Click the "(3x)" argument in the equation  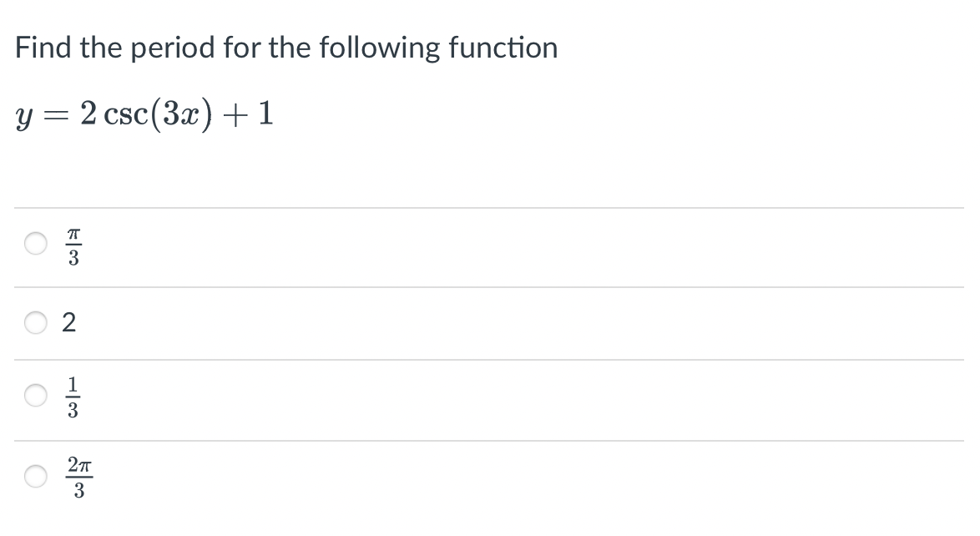[x=181, y=116]
